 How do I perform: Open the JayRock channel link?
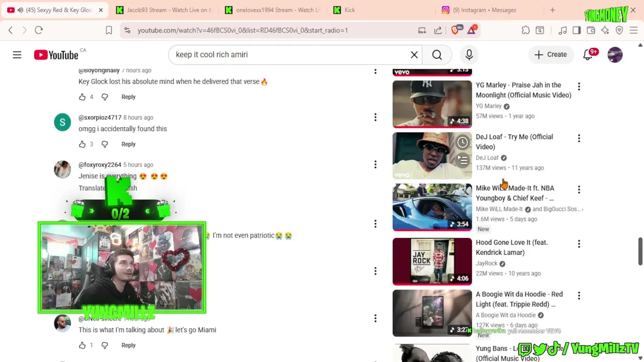coord(487,263)
